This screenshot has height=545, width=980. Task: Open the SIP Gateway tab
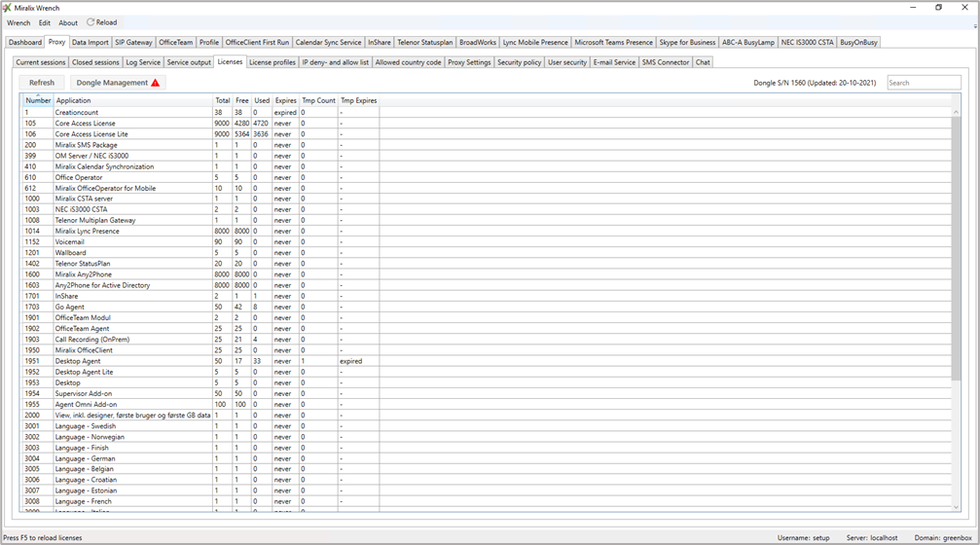click(x=133, y=43)
